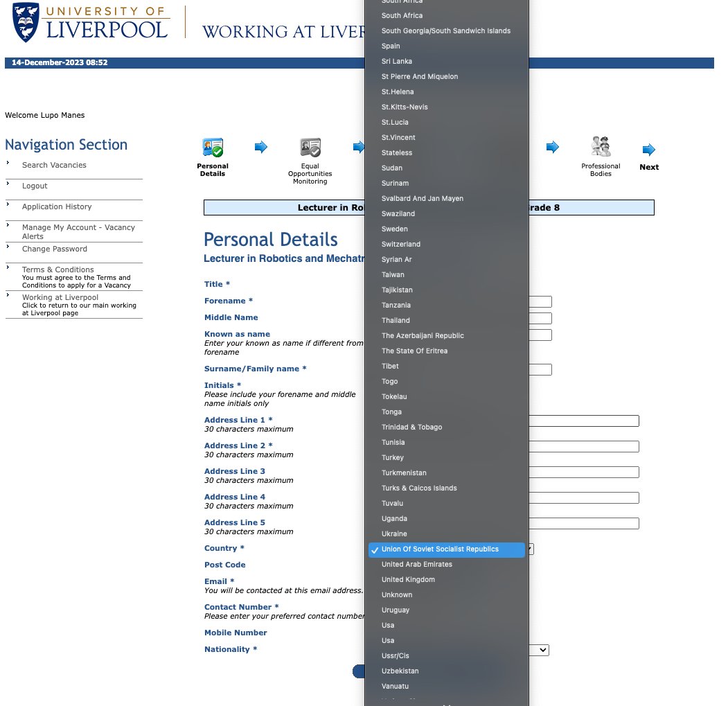This screenshot has height=706, width=728.
Task: Click the Surname/Family name field
Action: point(540,370)
